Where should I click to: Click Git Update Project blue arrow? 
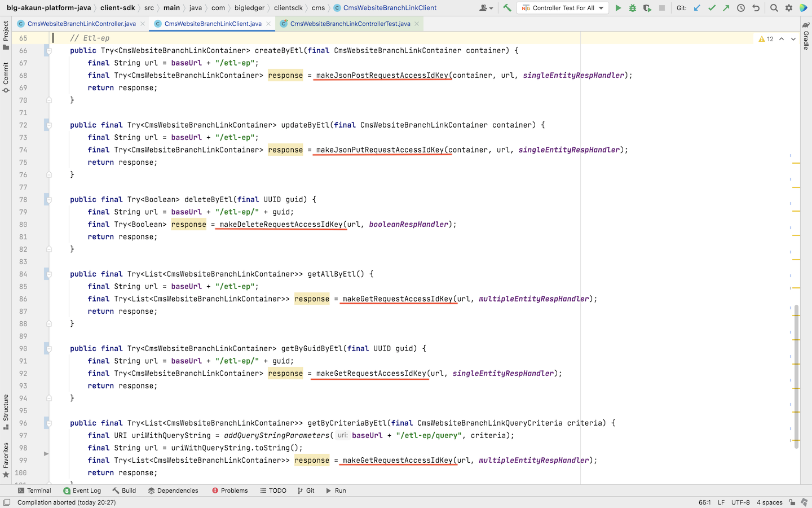click(698, 8)
